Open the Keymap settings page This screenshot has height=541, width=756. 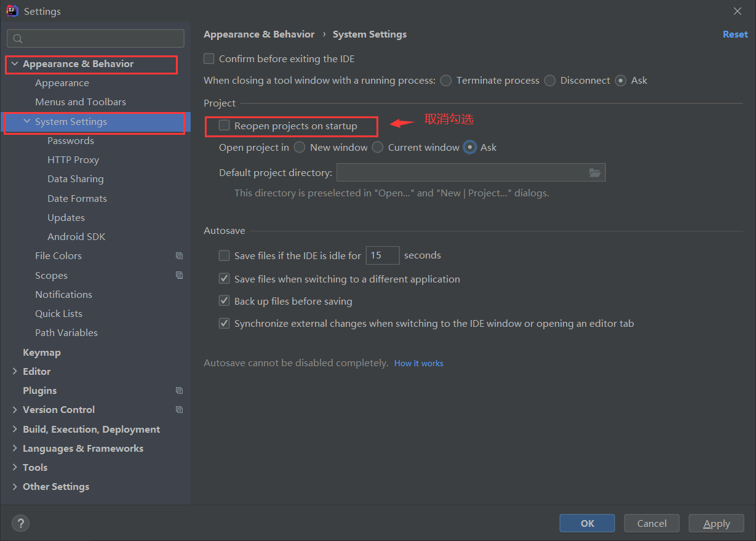pyautogui.click(x=42, y=353)
